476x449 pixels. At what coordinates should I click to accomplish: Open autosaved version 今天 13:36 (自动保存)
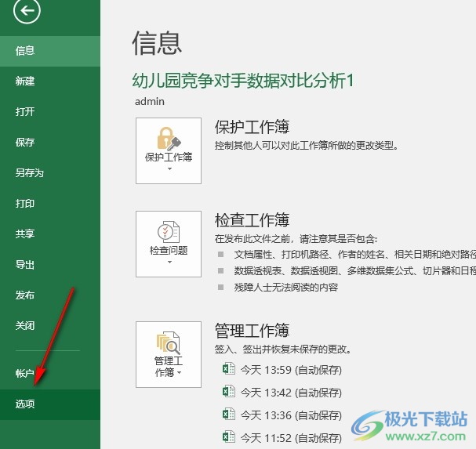[x=291, y=415]
